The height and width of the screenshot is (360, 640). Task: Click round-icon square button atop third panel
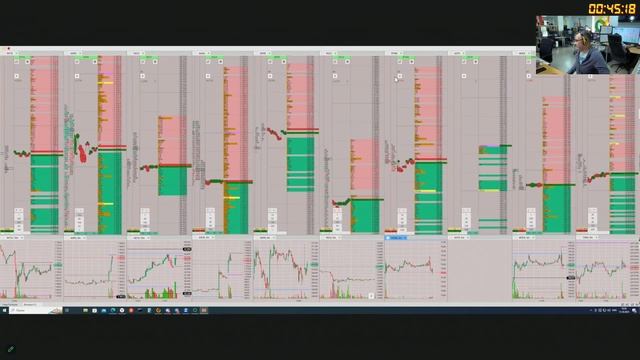(155, 62)
